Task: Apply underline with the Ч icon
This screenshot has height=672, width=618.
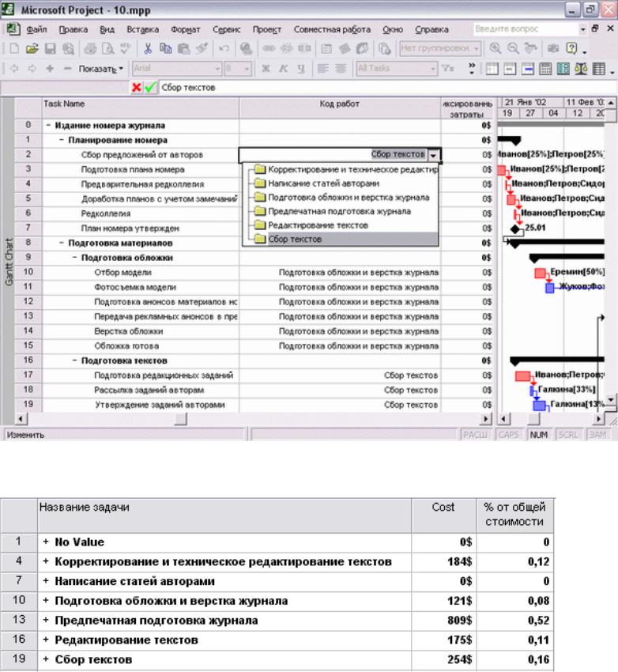Action: 300,69
